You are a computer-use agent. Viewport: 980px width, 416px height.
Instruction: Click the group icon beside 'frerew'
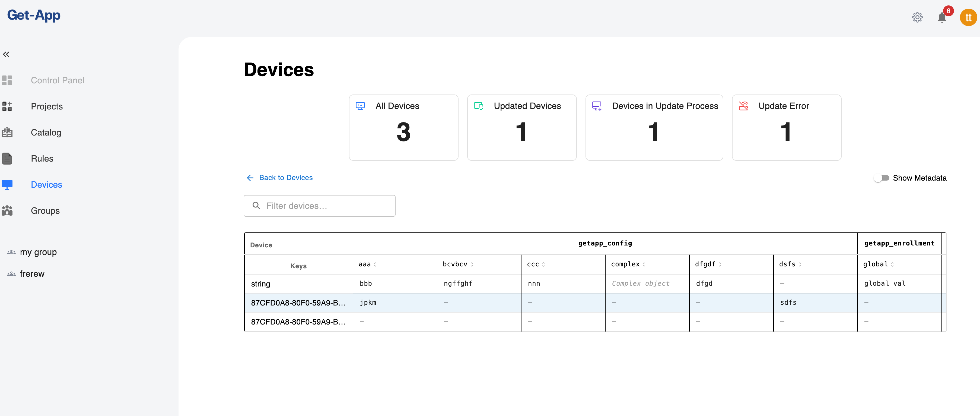point(11,274)
